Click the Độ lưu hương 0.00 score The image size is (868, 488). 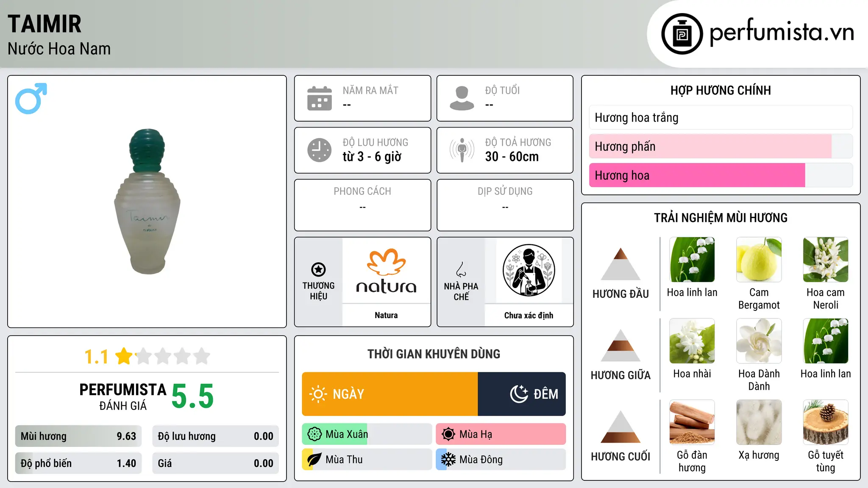(x=216, y=436)
